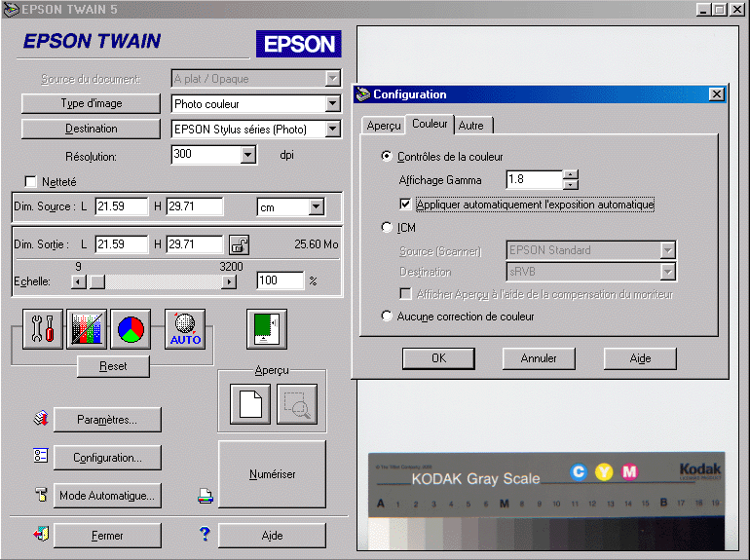Viewport: 750px width, 560px height.
Task: Click the blue question mark help icon
Action: [x=205, y=534]
